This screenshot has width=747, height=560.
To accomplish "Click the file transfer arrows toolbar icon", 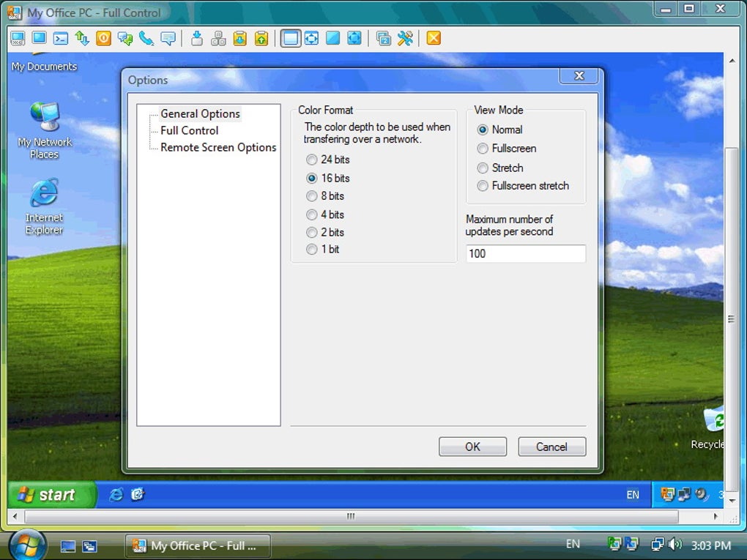I will [82, 38].
